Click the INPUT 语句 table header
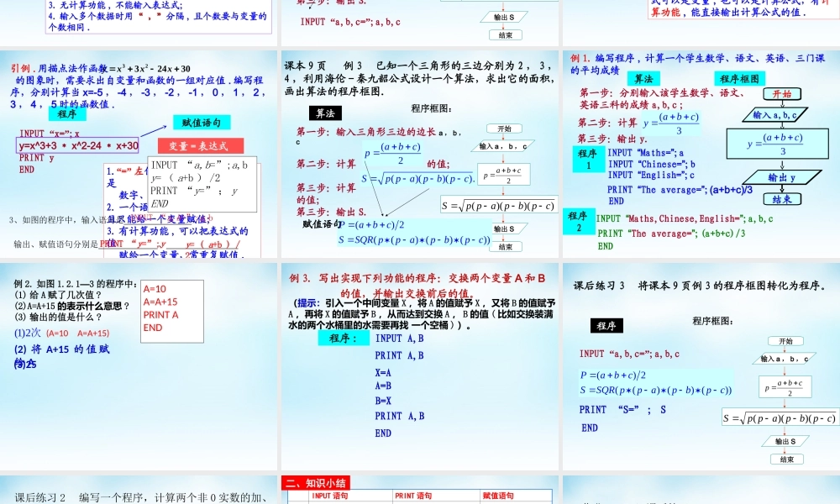 (x=330, y=496)
